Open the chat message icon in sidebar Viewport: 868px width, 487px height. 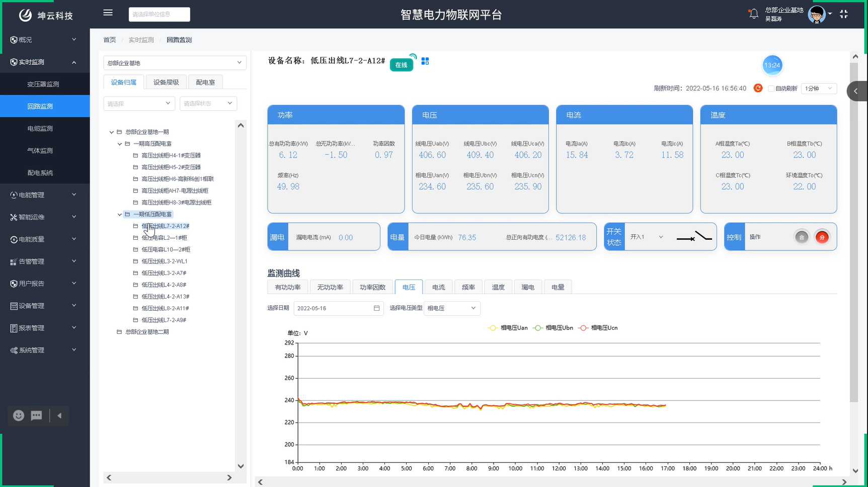[36, 415]
